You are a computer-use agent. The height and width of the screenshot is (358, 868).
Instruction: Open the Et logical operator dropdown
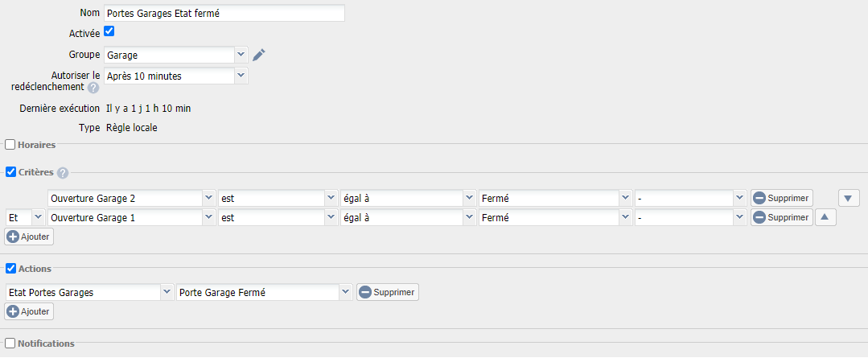click(26, 217)
